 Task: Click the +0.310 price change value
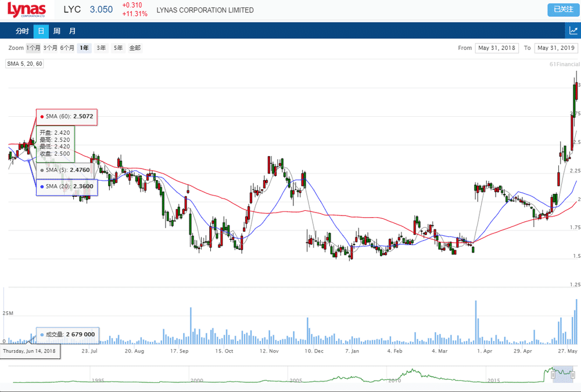[132, 5]
